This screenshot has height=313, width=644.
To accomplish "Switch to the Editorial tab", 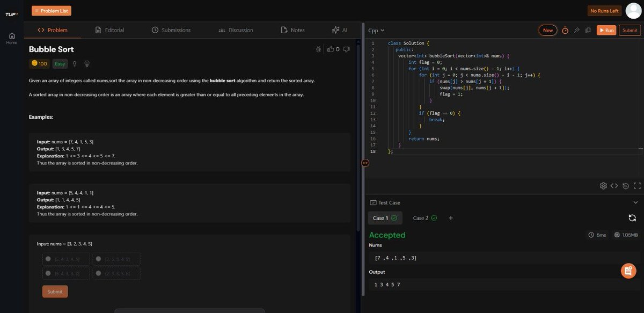I will 109,30.
